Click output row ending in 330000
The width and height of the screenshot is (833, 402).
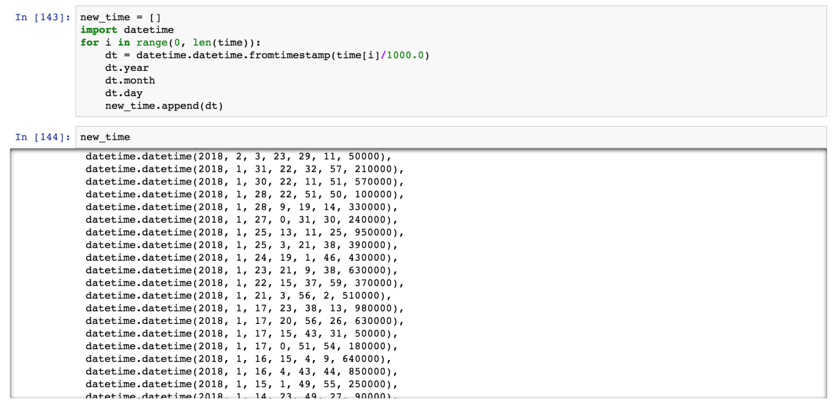(241, 208)
